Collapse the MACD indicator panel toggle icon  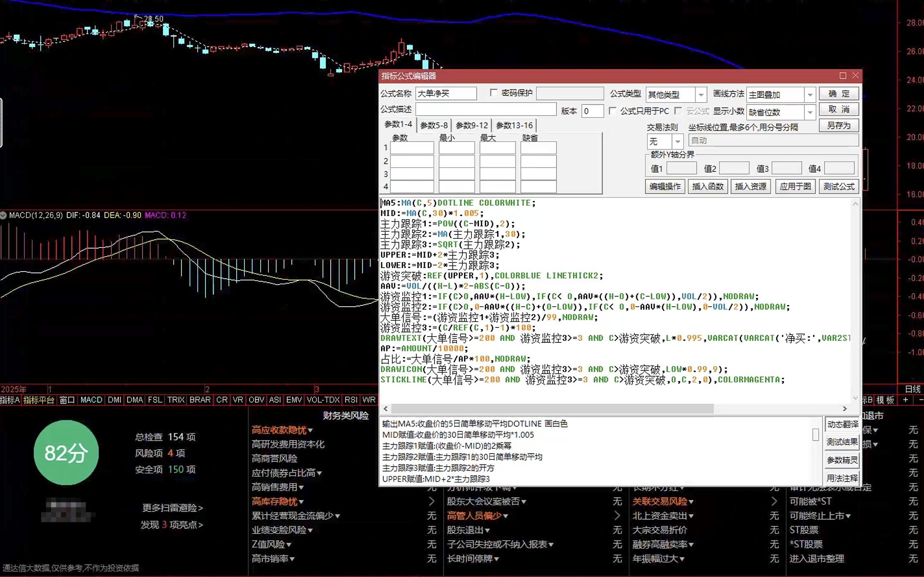(3, 215)
